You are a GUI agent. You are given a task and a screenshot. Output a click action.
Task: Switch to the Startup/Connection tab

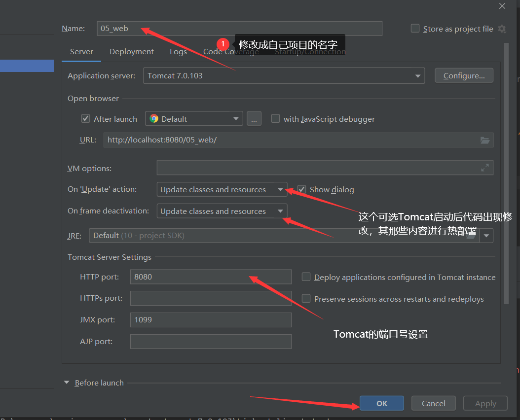click(x=310, y=52)
